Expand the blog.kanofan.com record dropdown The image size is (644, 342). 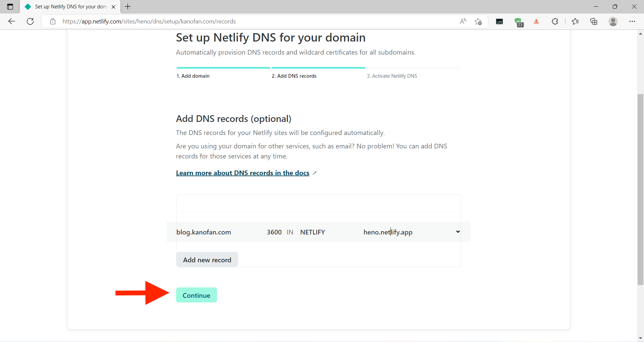[x=458, y=232]
